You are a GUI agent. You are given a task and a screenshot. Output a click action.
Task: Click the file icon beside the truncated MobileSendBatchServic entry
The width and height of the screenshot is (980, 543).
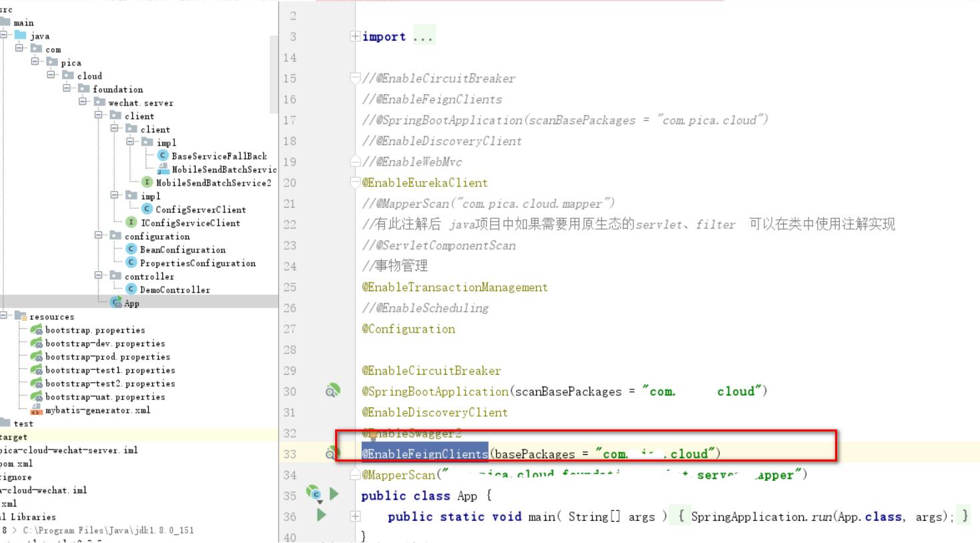pyautogui.click(x=163, y=169)
